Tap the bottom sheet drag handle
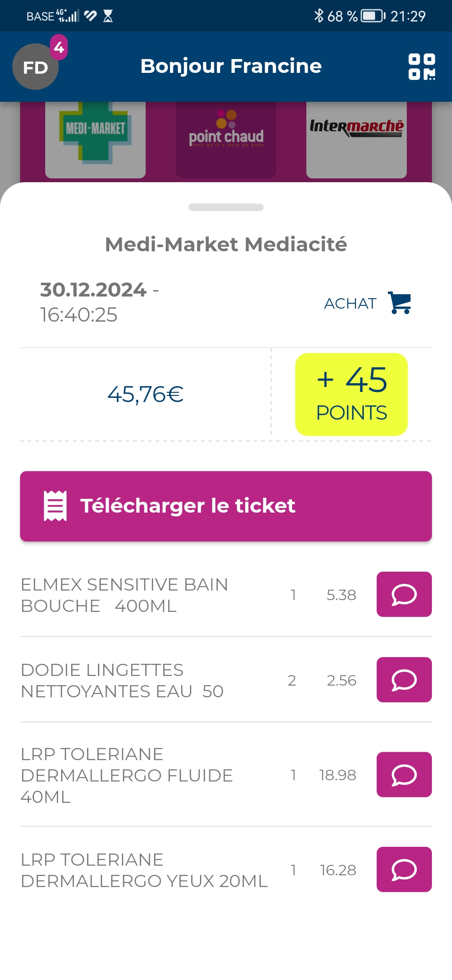The image size is (452, 980). (x=226, y=207)
